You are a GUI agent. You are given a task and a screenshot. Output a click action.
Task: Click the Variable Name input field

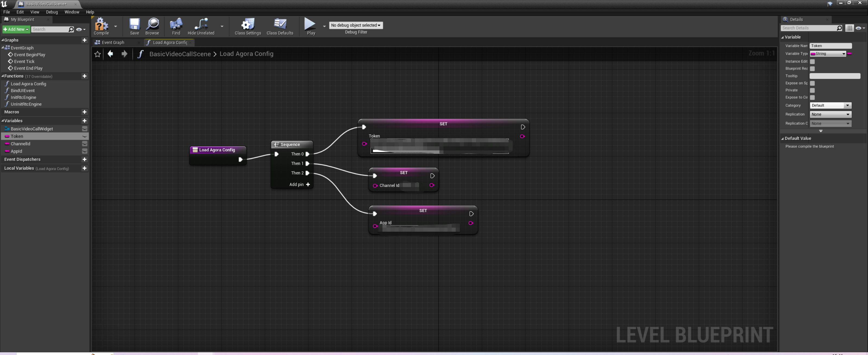tap(830, 46)
